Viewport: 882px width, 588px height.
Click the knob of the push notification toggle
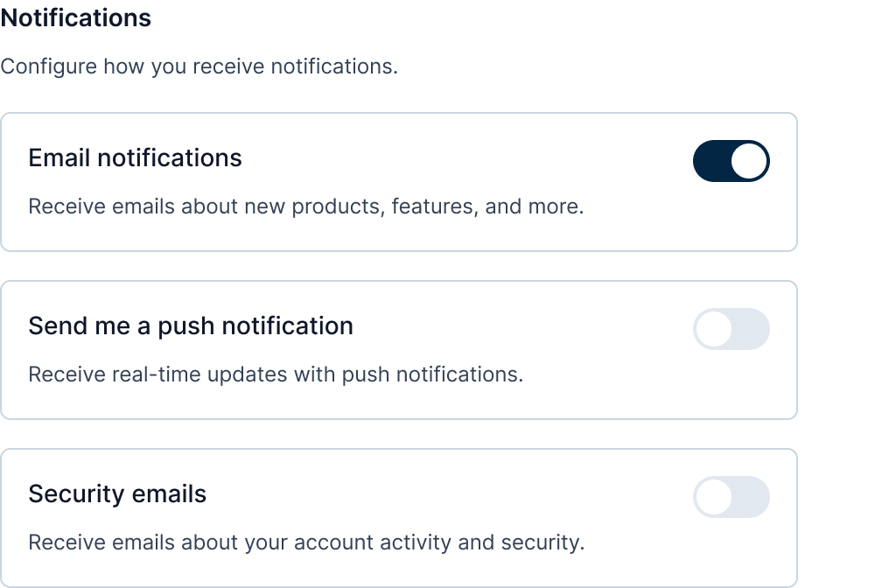pyautogui.click(x=714, y=329)
